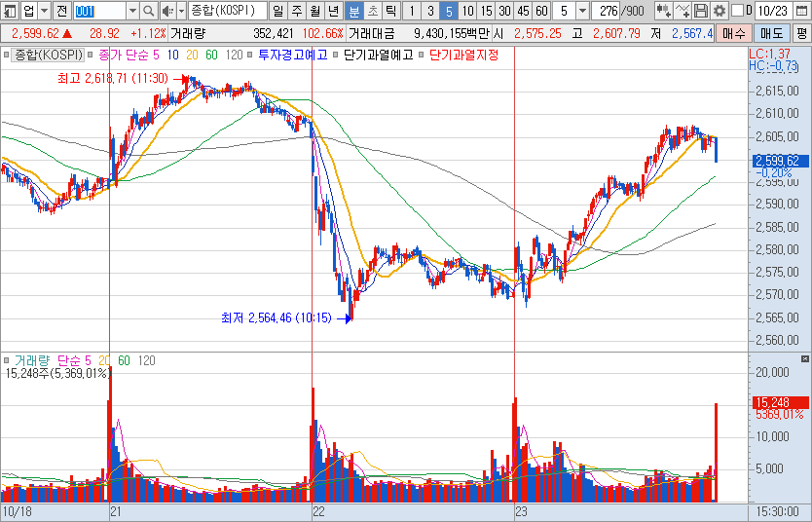The width and height of the screenshot is (812, 522).
Task: Click the code input field showing 001
Action: click(x=99, y=11)
